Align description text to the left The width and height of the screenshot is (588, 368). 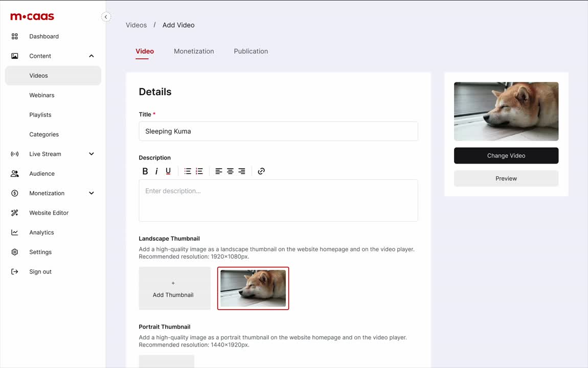tap(219, 171)
